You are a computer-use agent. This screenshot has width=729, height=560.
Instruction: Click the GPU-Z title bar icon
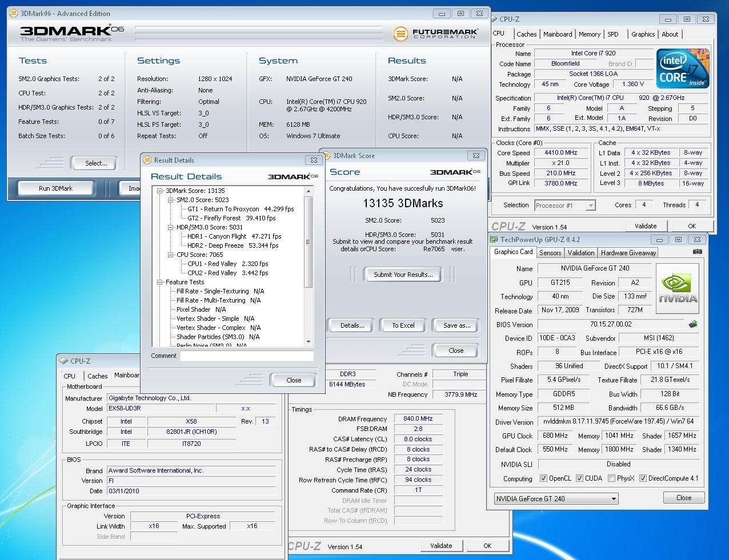[494, 240]
